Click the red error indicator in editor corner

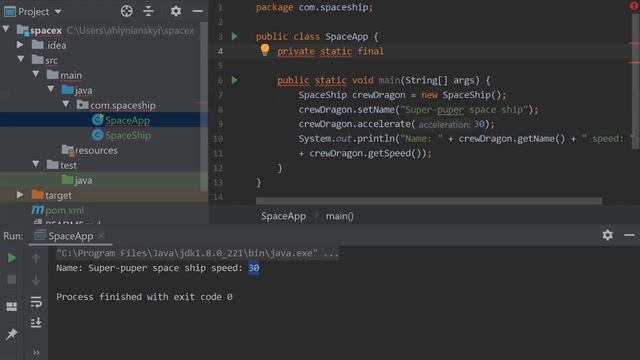click(x=634, y=6)
